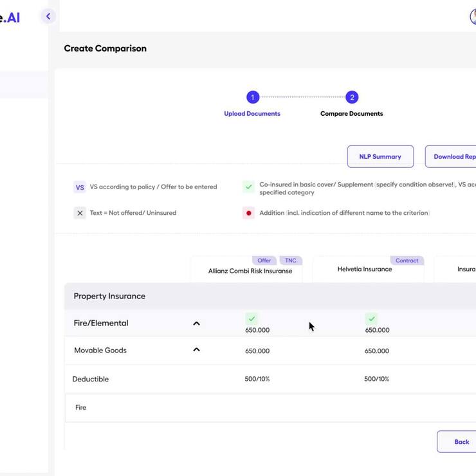Image resolution: width=476 pixels, height=476 pixels.
Task: Click the .AI logo
Action: coord(10,17)
